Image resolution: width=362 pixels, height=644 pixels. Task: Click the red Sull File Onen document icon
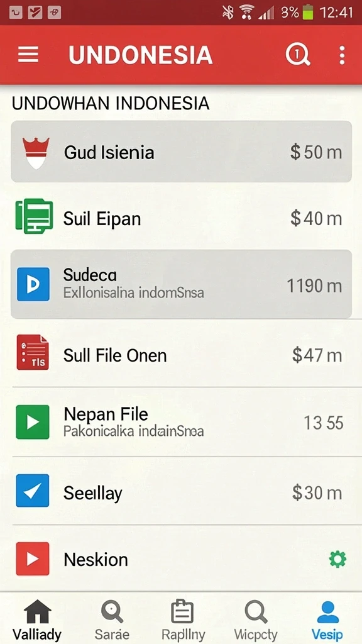pyautogui.click(x=33, y=352)
